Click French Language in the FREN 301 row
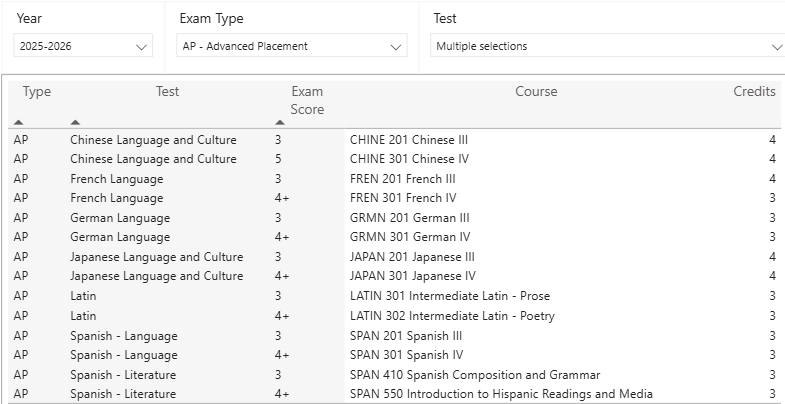Screen dimensions: 785x404 coord(117,198)
